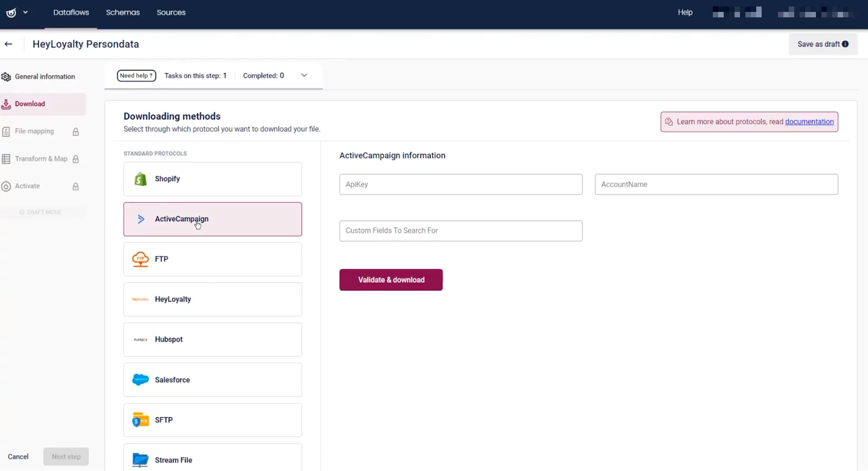
Task: Click the Tasks on this step: 1 text
Action: coord(195,75)
